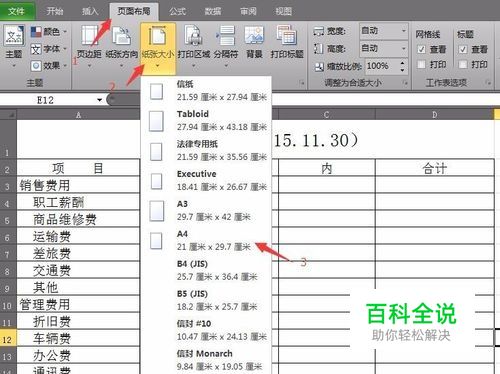Open the 主题 themes gallery icon
The height and width of the screenshot is (374, 500).
[x=14, y=36]
